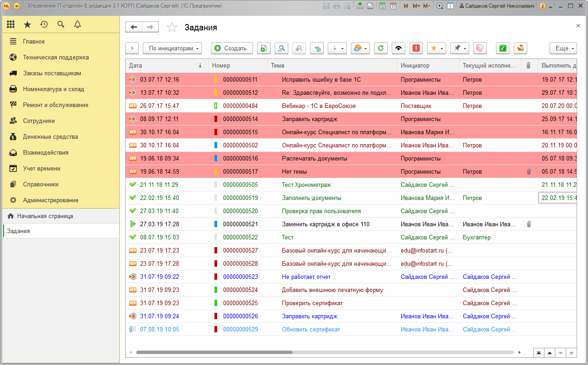The height and width of the screenshot is (365, 588).
Task: Open the Номенклатура и склад section
Action: click(x=60, y=89)
